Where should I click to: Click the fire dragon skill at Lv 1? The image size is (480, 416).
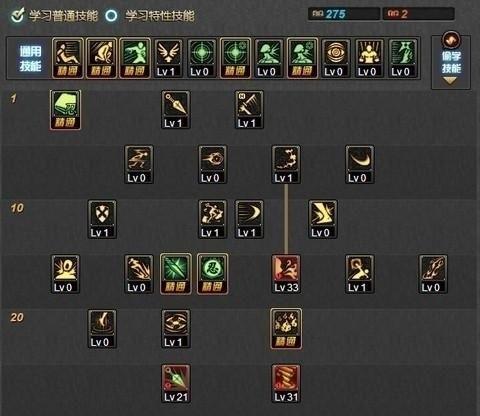click(x=286, y=164)
